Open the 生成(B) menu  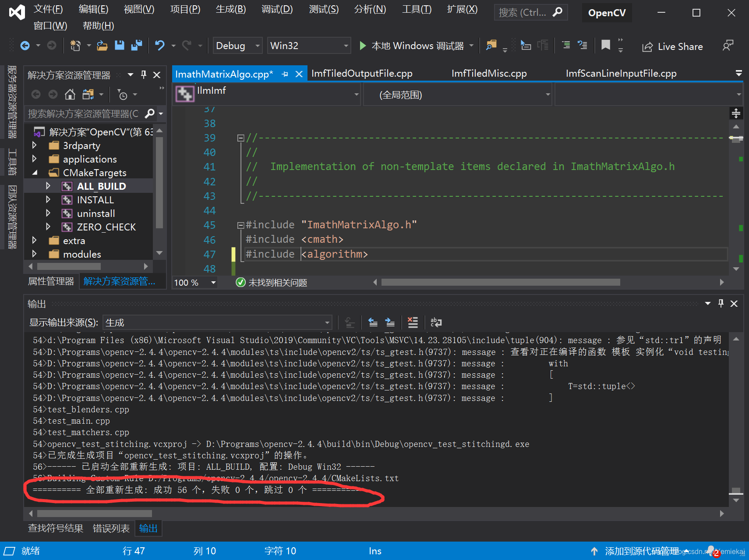point(231,9)
